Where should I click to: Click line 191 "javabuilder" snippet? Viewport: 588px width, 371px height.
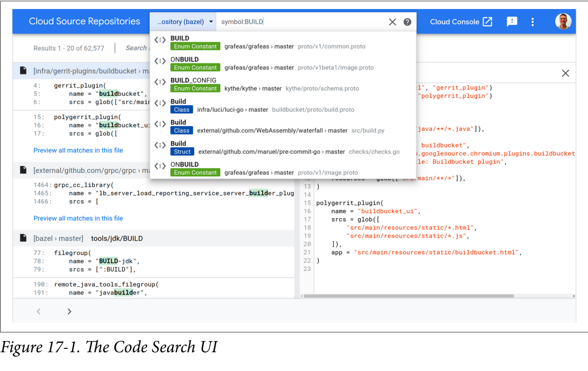click(108, 293)
